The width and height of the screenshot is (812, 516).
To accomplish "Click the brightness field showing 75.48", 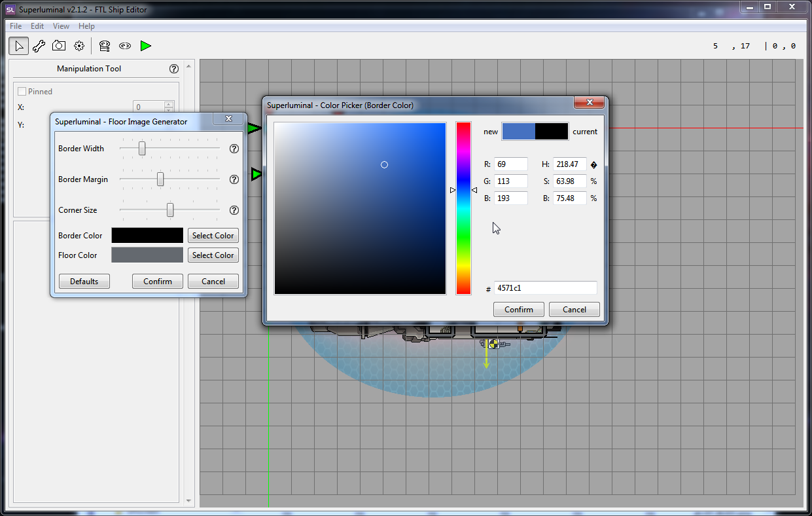I will (x=570, y=198).
